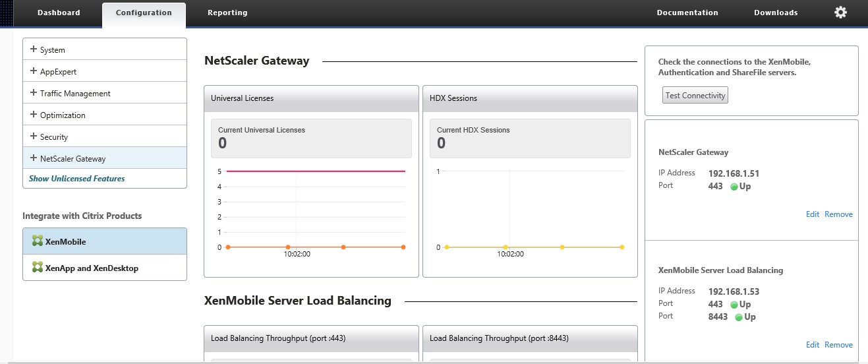
Task: Expand the System tree node
Action: click(34, 49)
